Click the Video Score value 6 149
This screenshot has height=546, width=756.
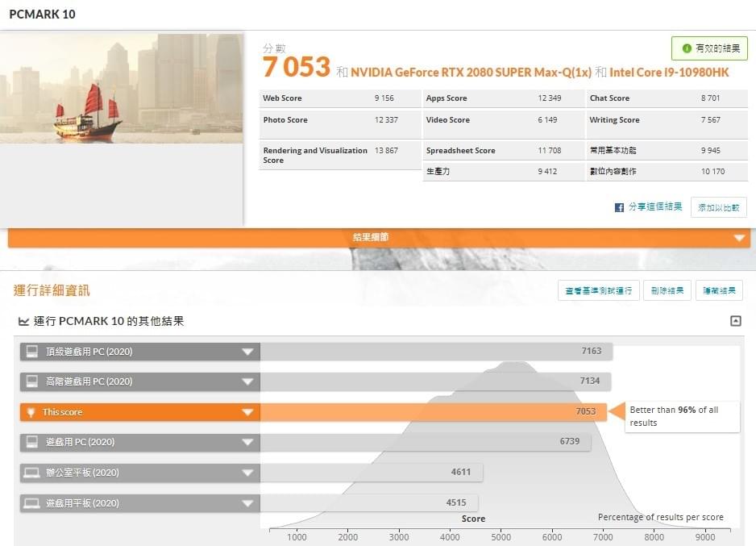click(547, 119)
